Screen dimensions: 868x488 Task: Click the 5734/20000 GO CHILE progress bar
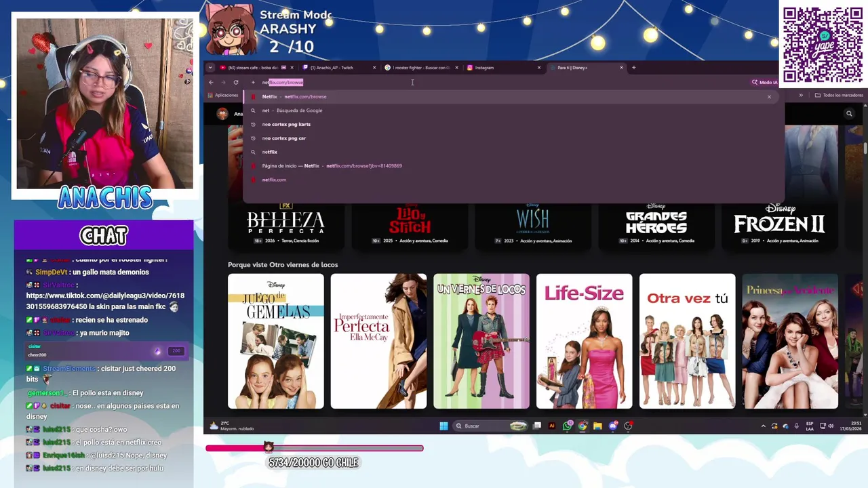[x=315, y=448]
